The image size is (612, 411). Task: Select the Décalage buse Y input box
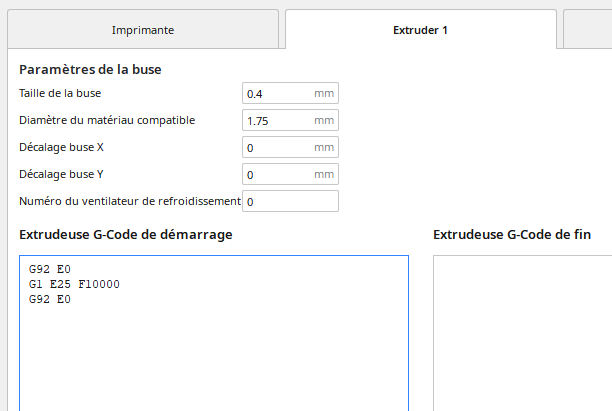(278, 175)
